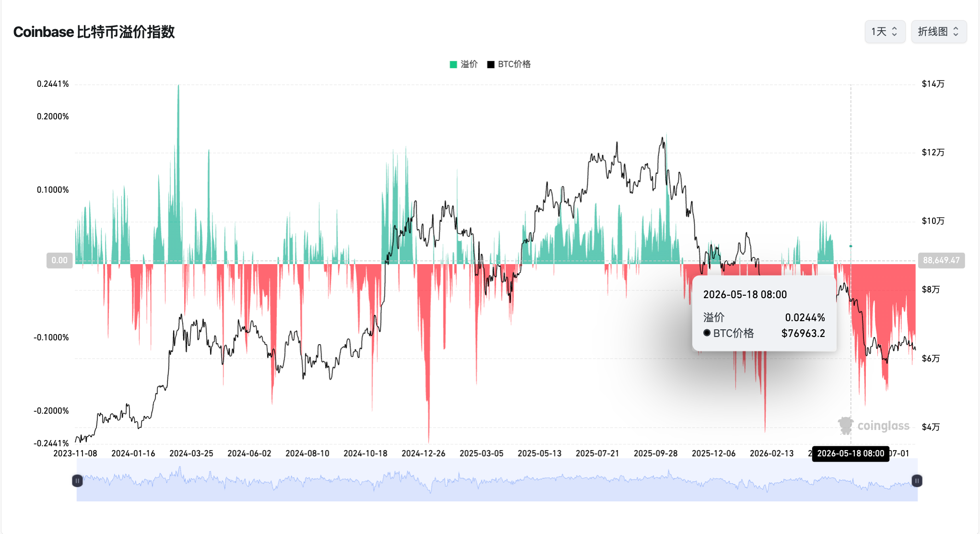
Task: Click the green dot on the crosshair line
Action: pos(851,246)
